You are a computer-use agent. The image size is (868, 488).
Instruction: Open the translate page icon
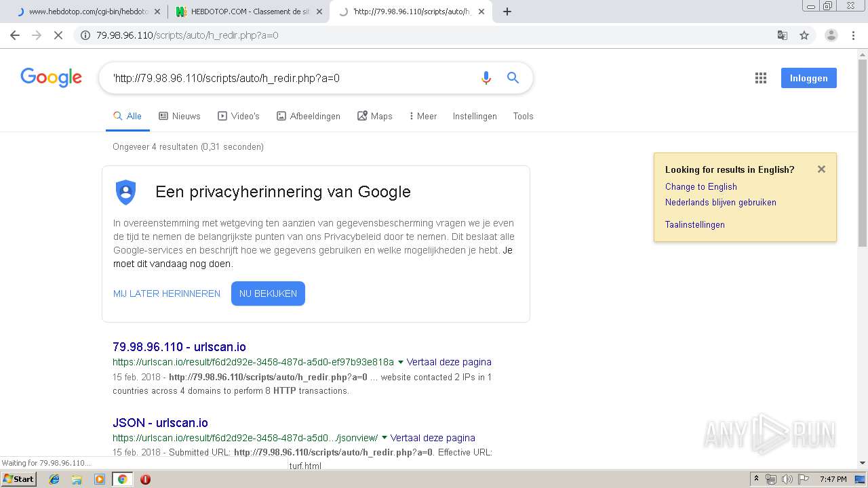[x=782, y=35]
